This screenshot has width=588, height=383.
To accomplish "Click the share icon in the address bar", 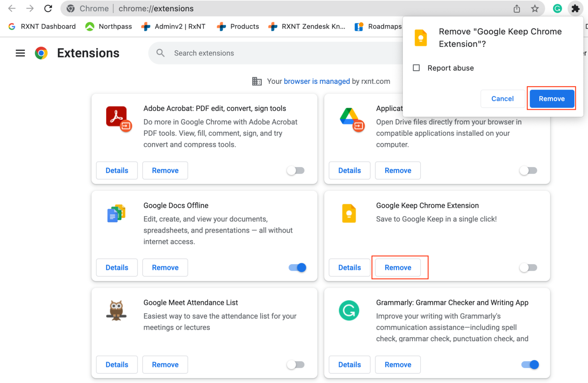I will pyautogui.click(x=517, y=9).
